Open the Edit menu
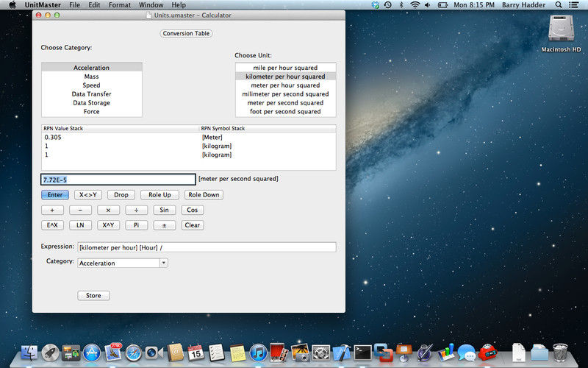The width and height of the screenshot is (588, 368). pyautogui.click(x=94, y=5)
